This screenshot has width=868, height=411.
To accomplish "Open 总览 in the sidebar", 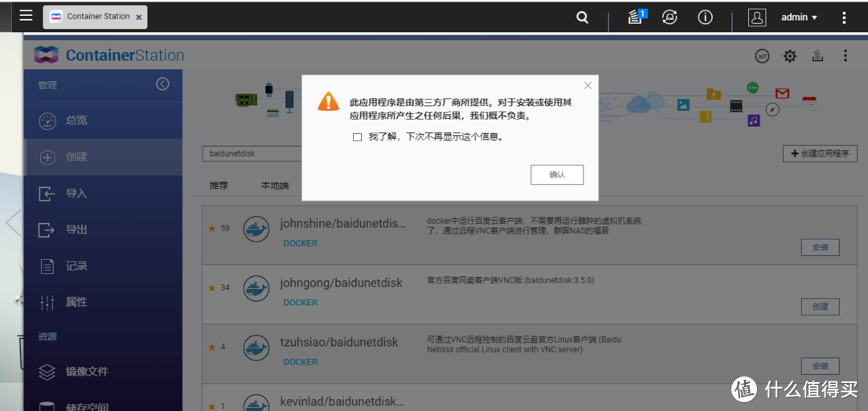I will coord(103,120).
